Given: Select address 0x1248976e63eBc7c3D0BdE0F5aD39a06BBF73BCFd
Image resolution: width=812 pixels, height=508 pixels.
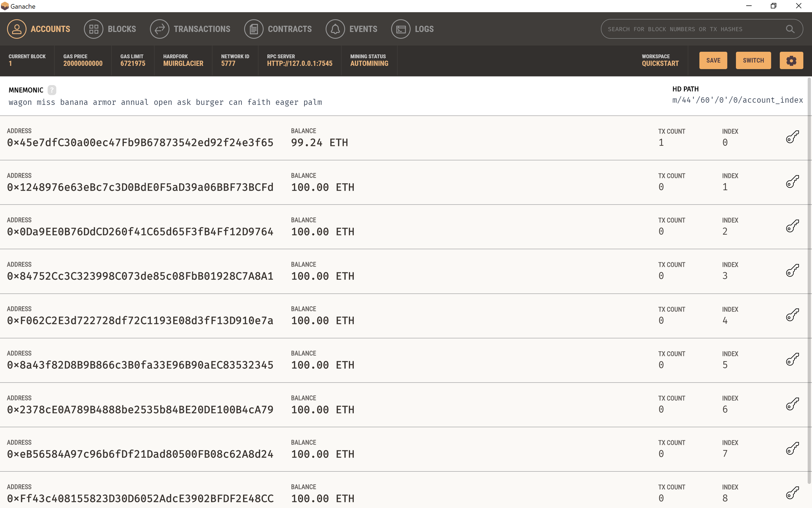Looking at the screenshot, I should pos(140,187).
